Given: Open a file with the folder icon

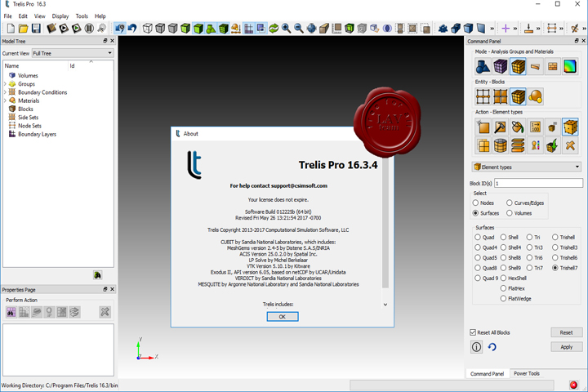Looking at the screenshot, I should pyautogui.click(x=23, y=28).
